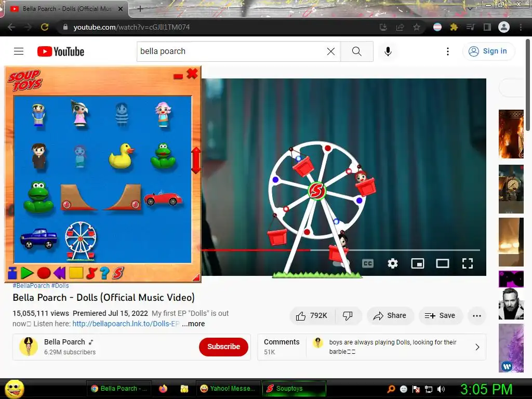This screenshot has width=532, height=399.
Task: Open Souptoys help question mark
Action: 104,273
